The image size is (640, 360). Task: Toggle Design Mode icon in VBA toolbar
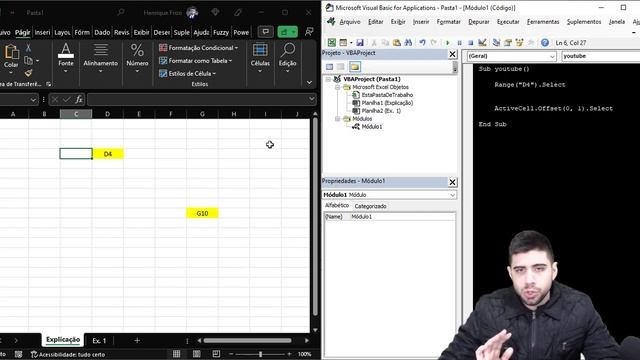point(482,42)
